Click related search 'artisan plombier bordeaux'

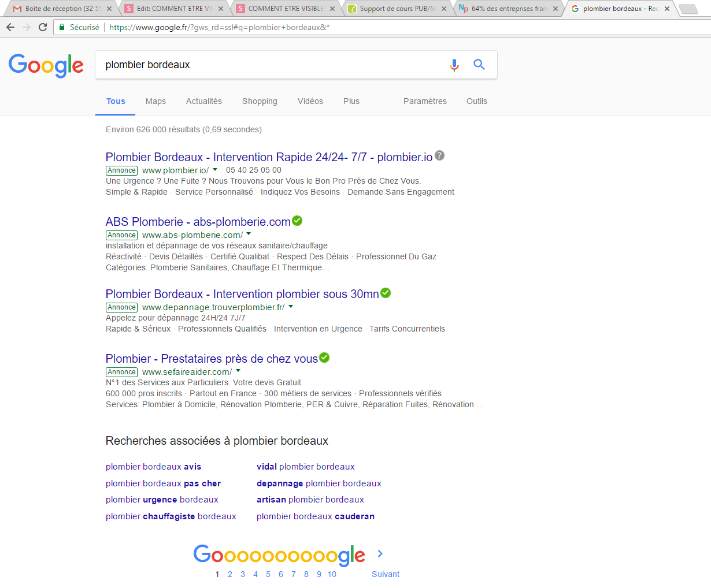coord(310,500)
